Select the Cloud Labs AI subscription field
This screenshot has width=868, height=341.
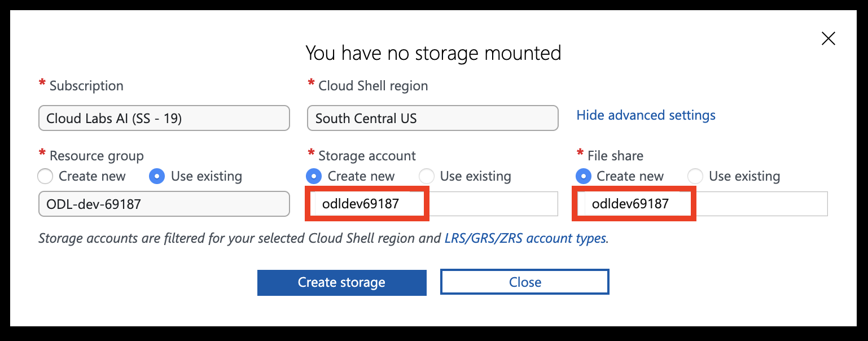click(x=164, y=118)
